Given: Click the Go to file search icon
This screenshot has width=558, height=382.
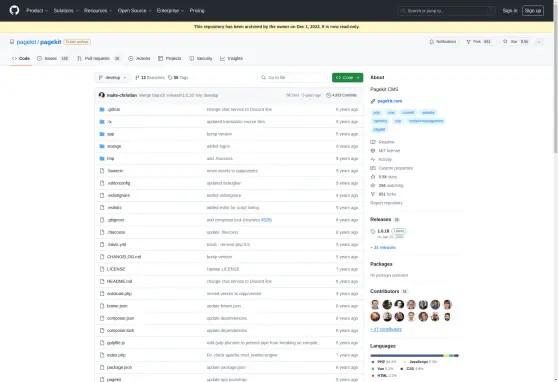Looking at the screenshot, I should click(264, 78).
